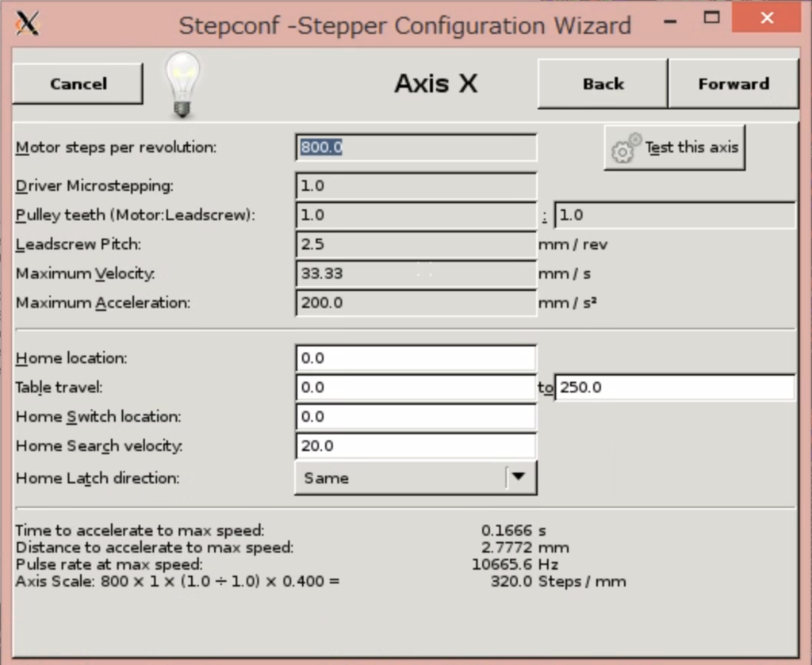
Task: Click the X application icon in title bar
Action: tap(28, 24)
